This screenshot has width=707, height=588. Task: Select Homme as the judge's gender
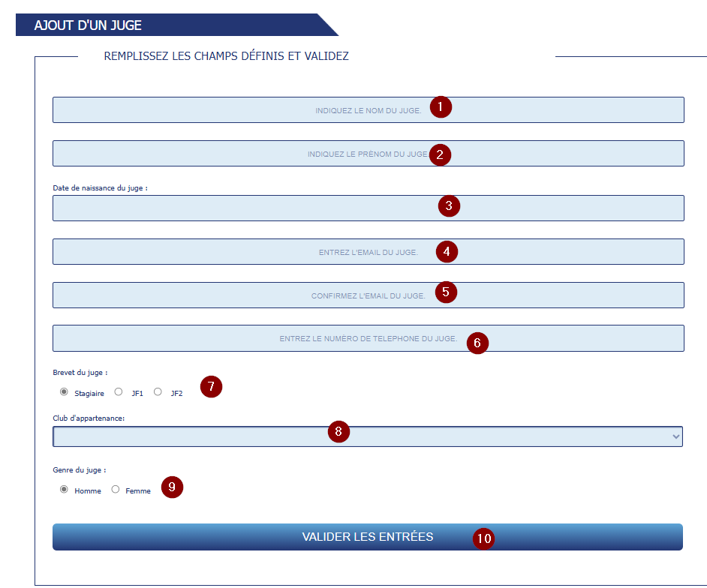point(64,490)
